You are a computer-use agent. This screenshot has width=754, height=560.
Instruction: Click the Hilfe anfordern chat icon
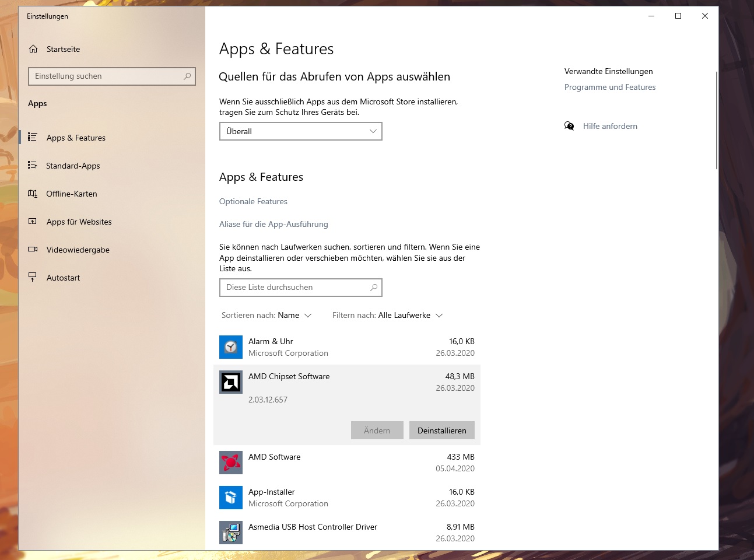pos(569,126)
